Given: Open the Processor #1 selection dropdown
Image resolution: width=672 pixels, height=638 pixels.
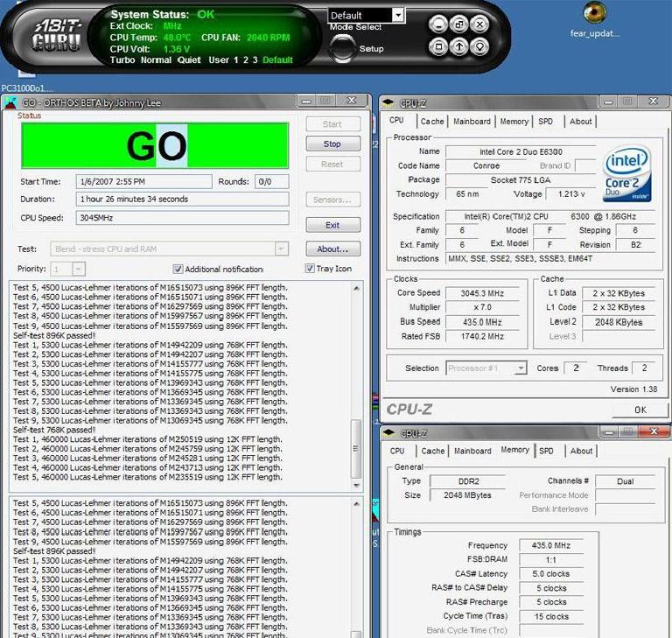Looking at the screenshot, I should [521, 368].
